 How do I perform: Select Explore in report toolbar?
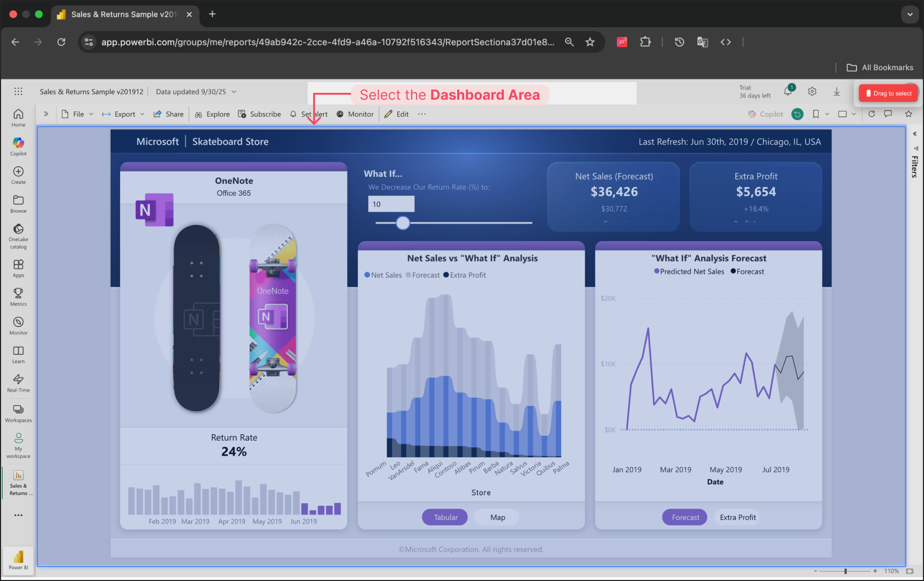coord(212,114)
